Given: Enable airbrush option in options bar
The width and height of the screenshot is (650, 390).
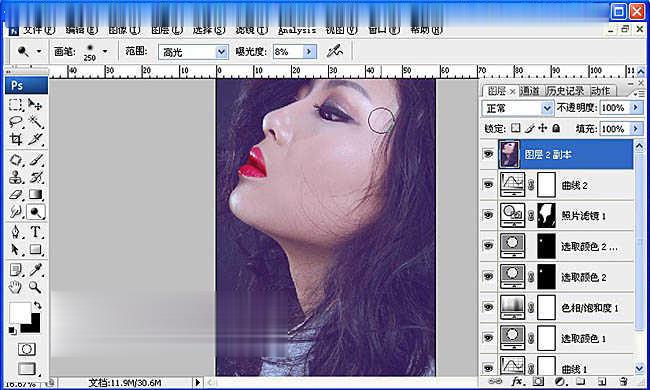Looking at the screenshot, I should click(335, 51).
